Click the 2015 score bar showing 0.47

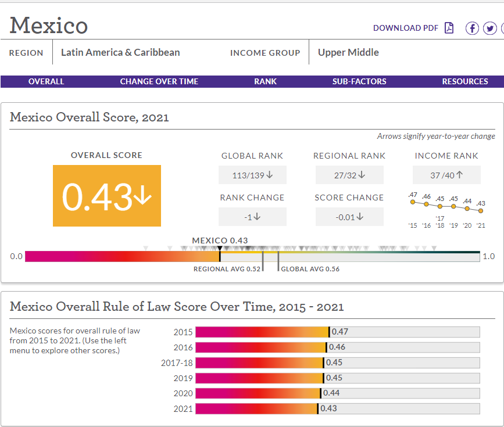click(x=338, y=332)
